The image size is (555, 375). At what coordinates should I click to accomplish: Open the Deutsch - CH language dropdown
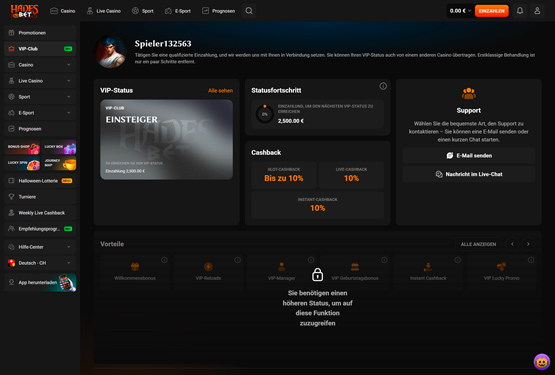click(40, 263)
